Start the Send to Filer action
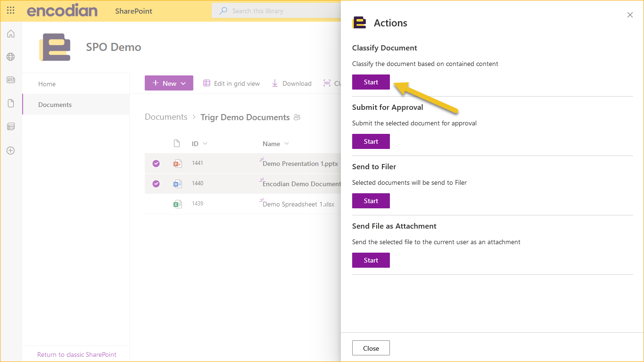 [371, 201]
